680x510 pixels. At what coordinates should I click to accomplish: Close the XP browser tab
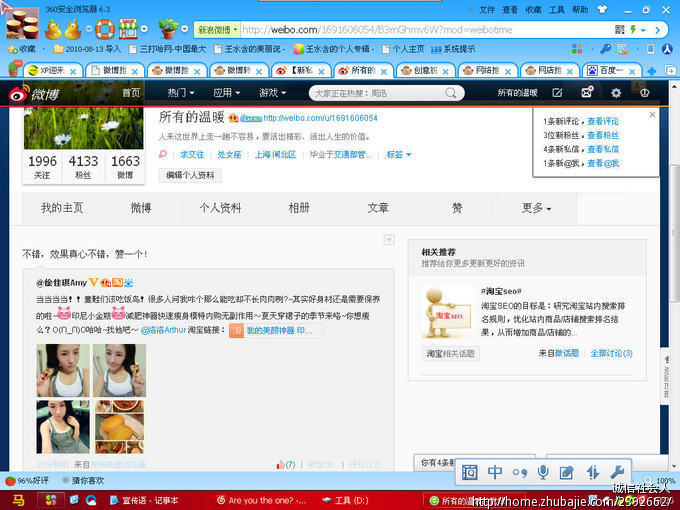click(x=73, y=72)
